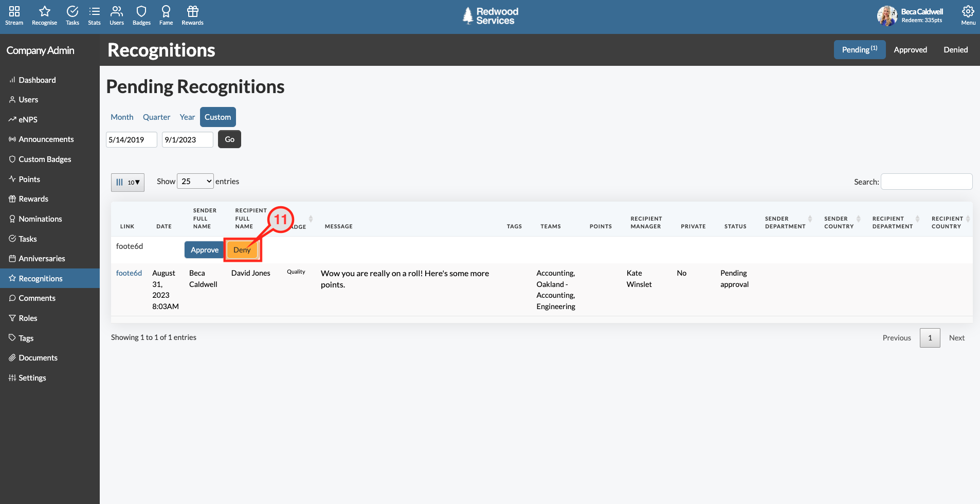Toggle sorting on the Teams column
This screenshot has height=504, width=980.
[x=550, y=226]
